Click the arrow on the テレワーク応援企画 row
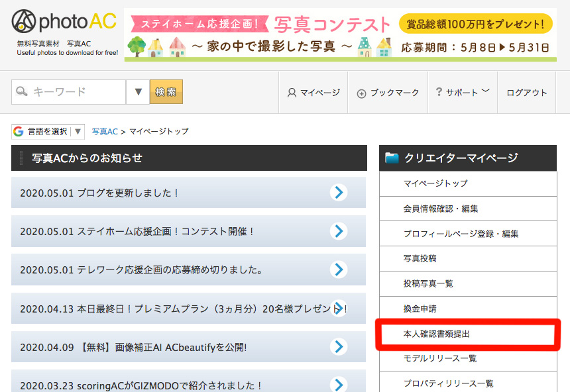The image size is (570, 392). [x=339, y=269]
